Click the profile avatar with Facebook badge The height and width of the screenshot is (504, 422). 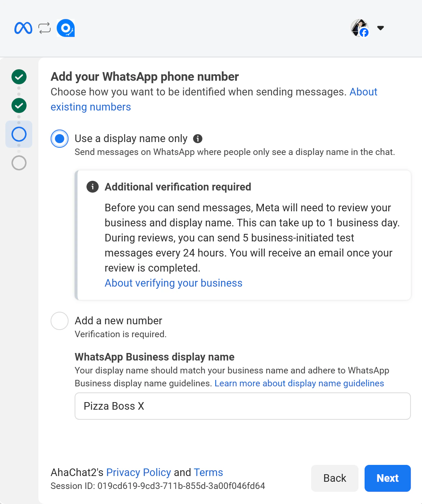tap(360, 28)
